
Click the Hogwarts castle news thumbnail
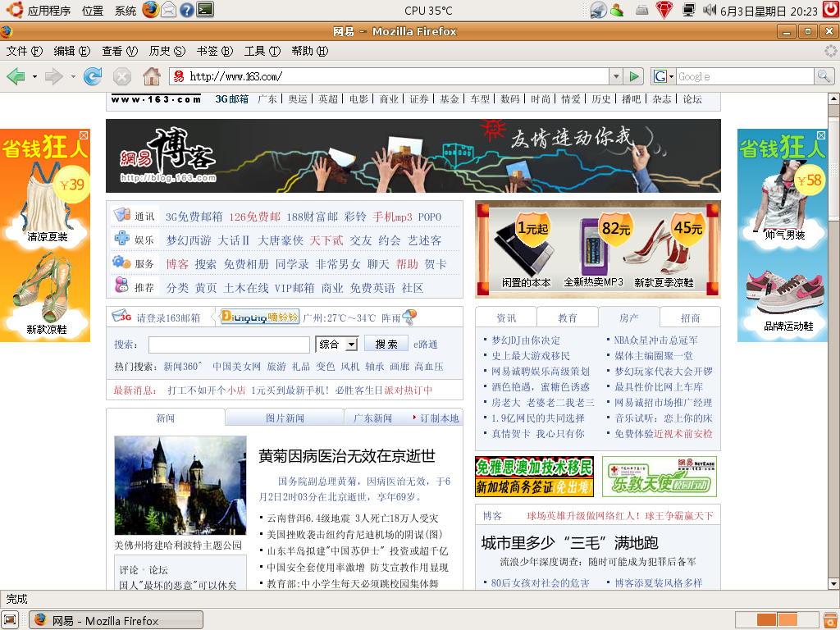coord(180,485)
